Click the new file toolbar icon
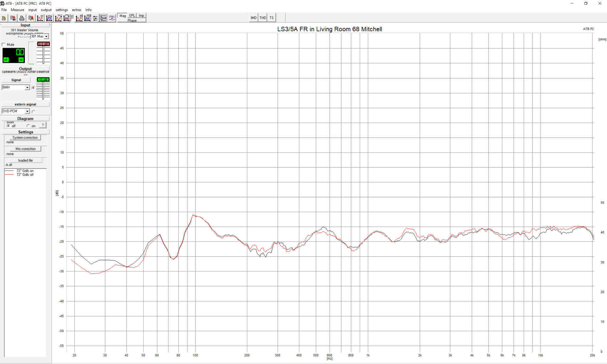Image resolution: width=607 pixels, height=364 pixels. pyautogui.click(x=4, y=18)
